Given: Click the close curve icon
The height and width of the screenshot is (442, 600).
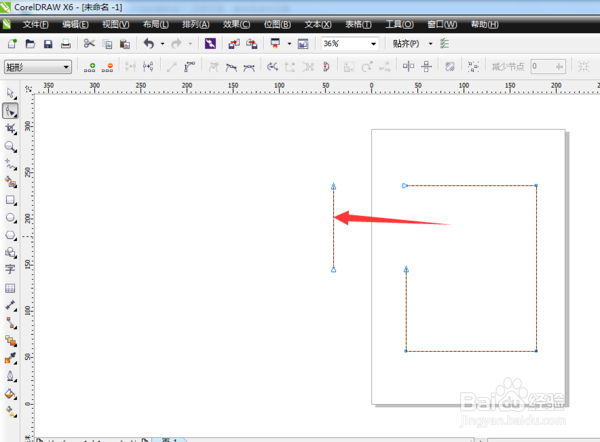Looking at the screenshot, I should point(326,67).
